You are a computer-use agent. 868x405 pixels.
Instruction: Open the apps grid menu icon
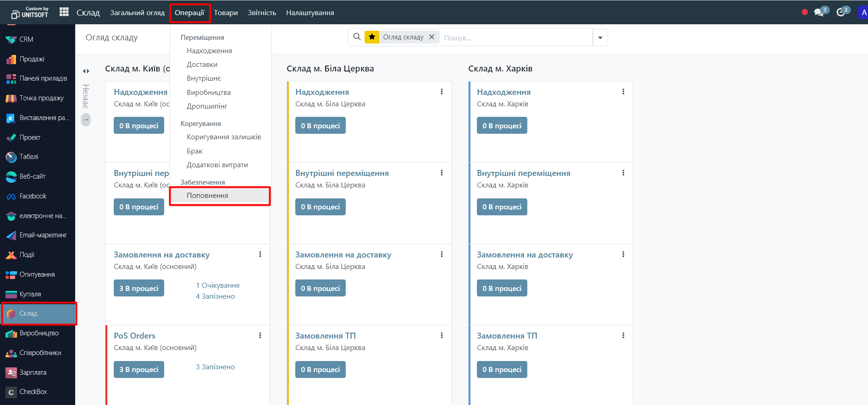pos(64,12)
